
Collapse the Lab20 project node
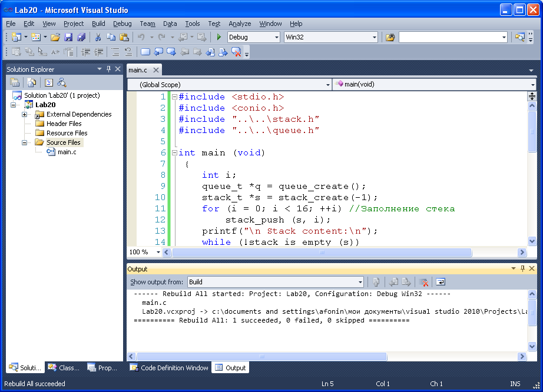click(x=13, y=105)
